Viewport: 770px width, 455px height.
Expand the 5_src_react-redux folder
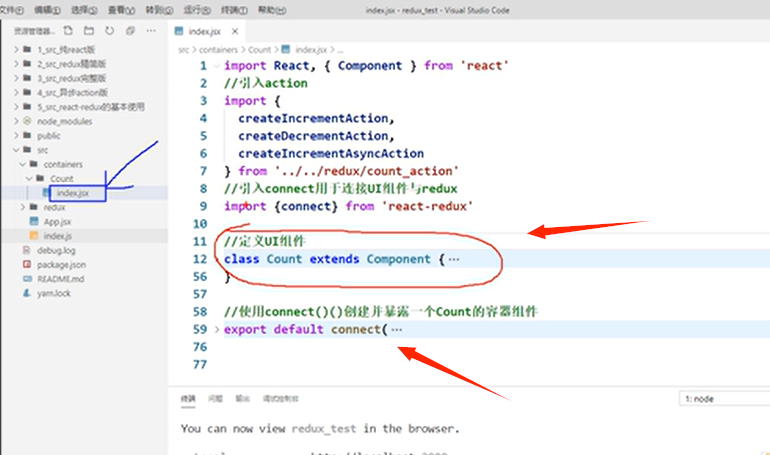tap(16, 107)
